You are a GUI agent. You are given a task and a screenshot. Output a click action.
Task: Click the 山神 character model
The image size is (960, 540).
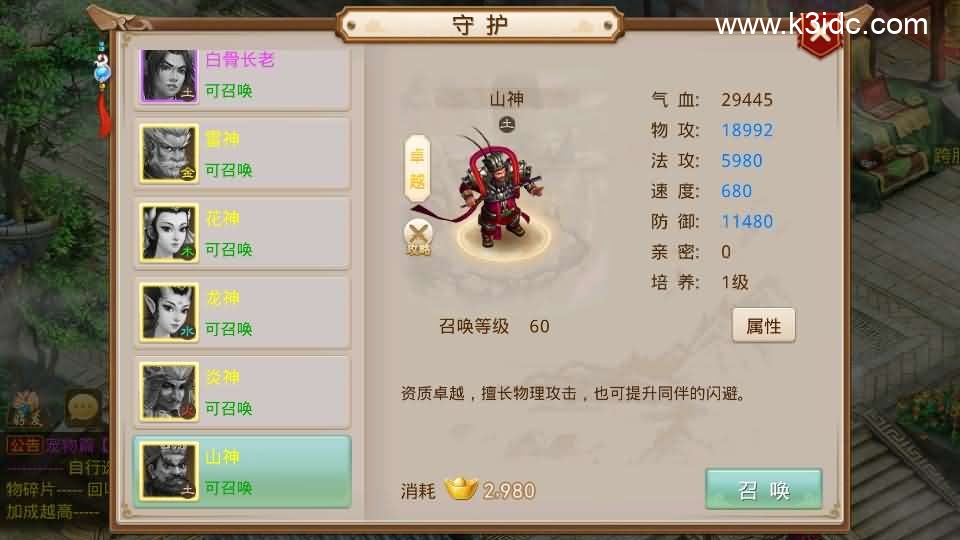click(499, 190)
